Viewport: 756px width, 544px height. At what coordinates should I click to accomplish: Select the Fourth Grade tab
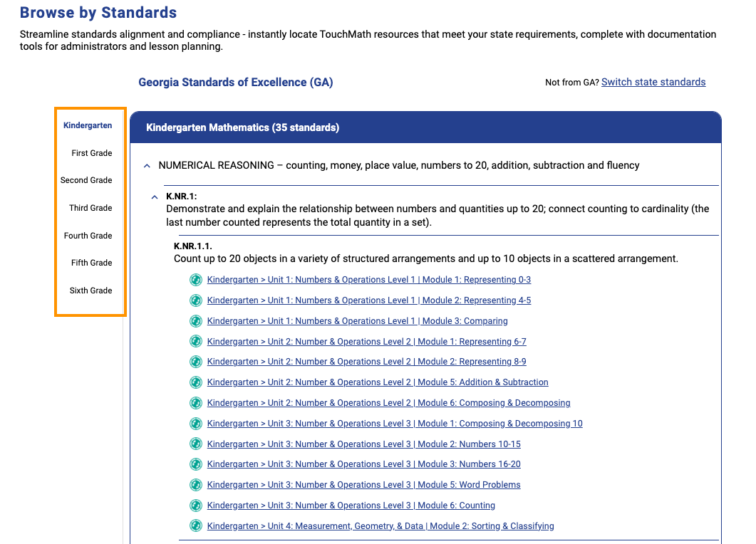(88, 236)
